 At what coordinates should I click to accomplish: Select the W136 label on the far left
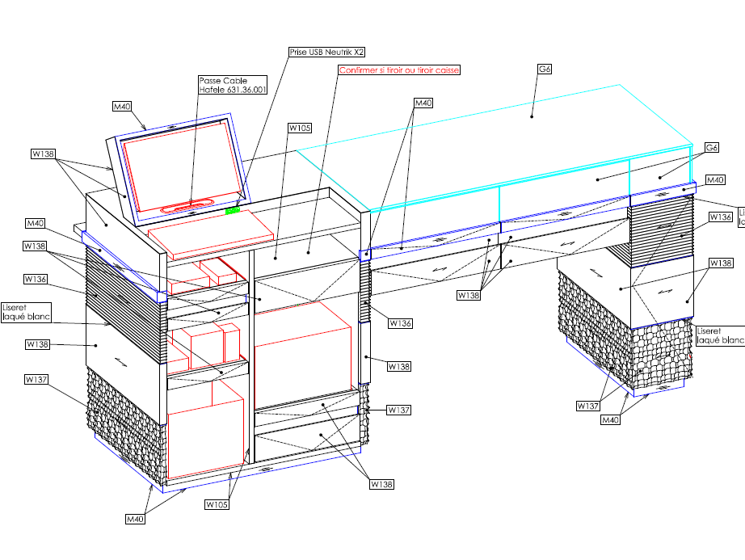[35, 279]
